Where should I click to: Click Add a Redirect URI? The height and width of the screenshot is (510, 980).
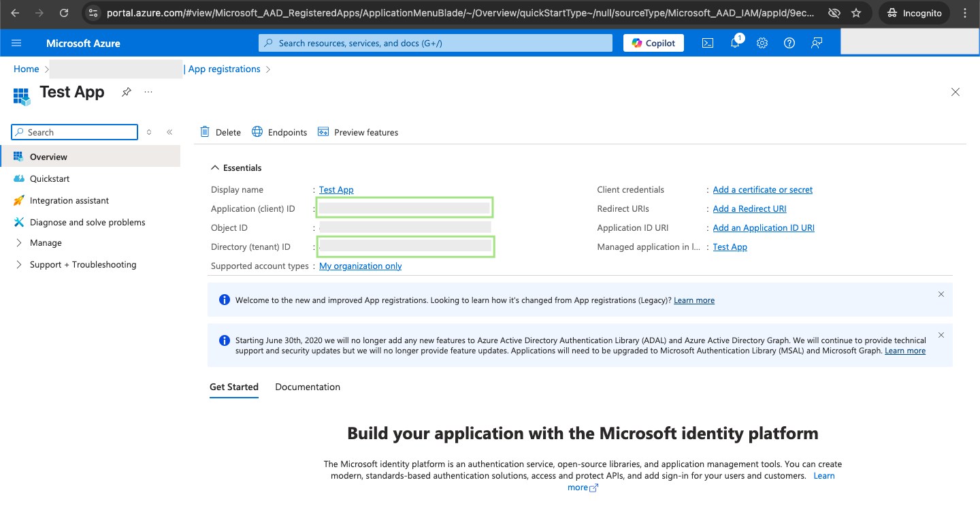pyautogui.click(x=749, y=208)
